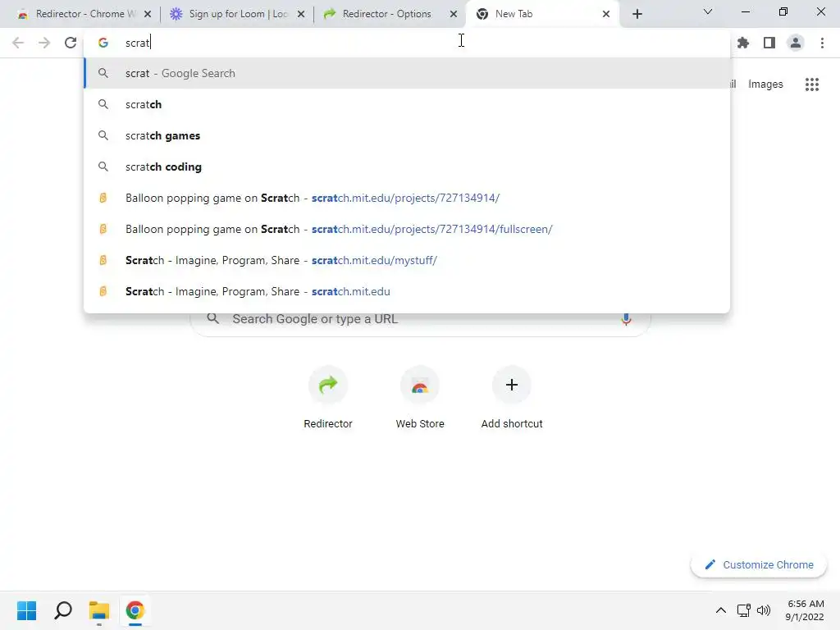Switch to Redirector - Options tab

click(x=391, y=14)
